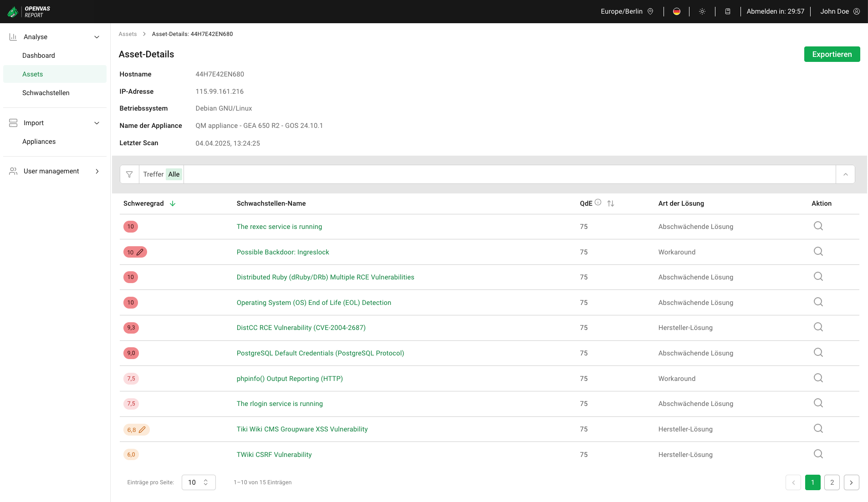Open 'phpinfo() Output Reporting (HTTP)' link

pos(290,379)
